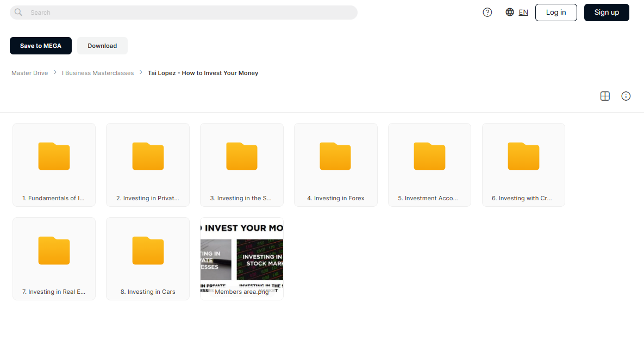The image size is (644, 345).
Task: Open folder 1. Fundamentals of I...
Action: coord(54,165)
